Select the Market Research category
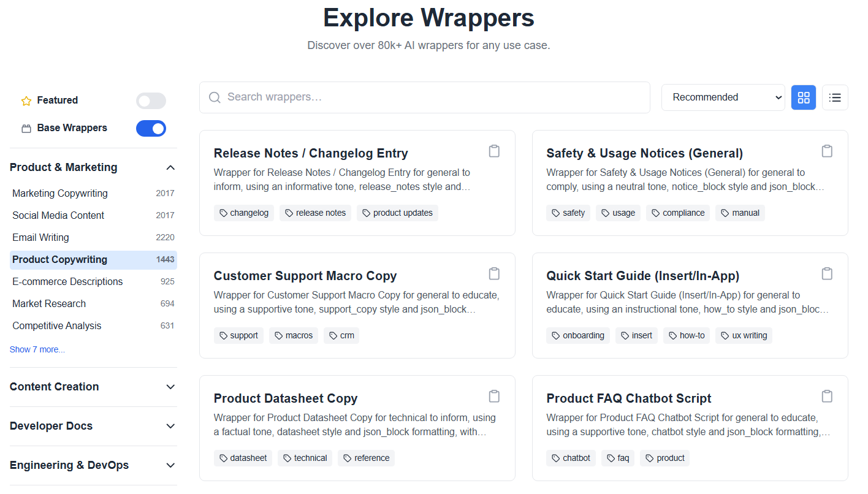Viewport: 868px width, 494px height. pos(49,303)
